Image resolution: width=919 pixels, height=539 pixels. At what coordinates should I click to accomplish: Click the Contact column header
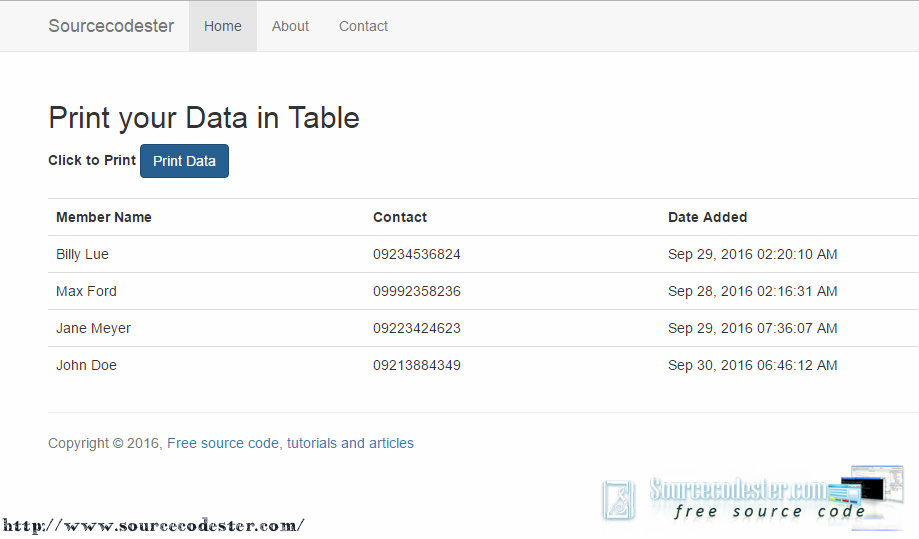point(400,217)
